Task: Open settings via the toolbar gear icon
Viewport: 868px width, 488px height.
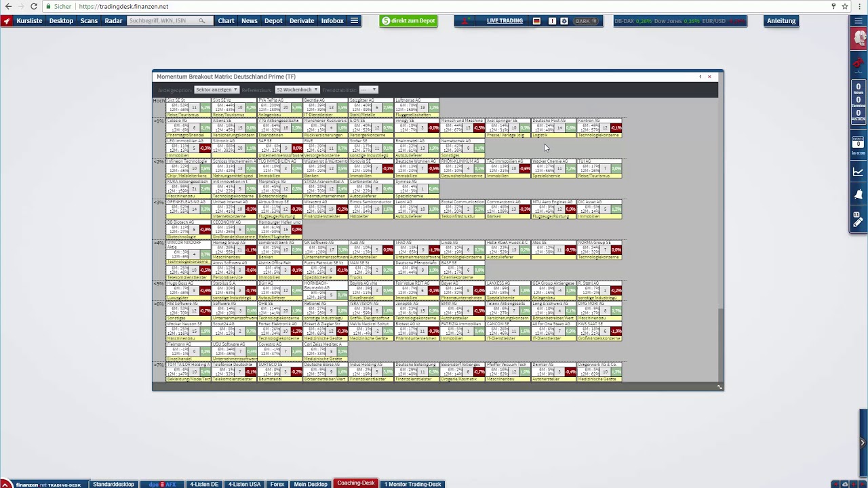Action: point(564,21)
